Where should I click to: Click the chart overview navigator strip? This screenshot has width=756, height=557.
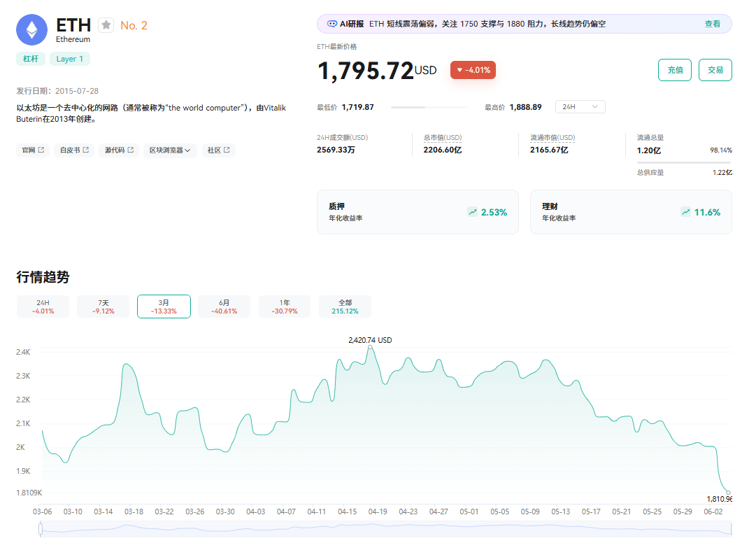[386, 529]
